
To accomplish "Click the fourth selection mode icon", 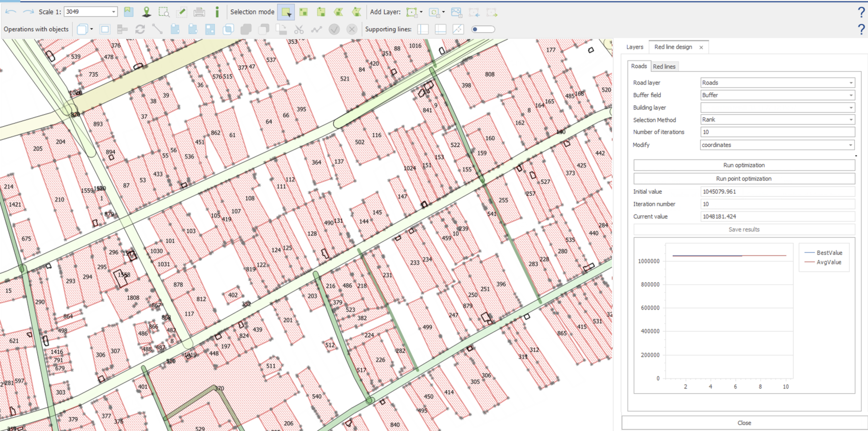I will pyautogui.click(x=339, y=11).
